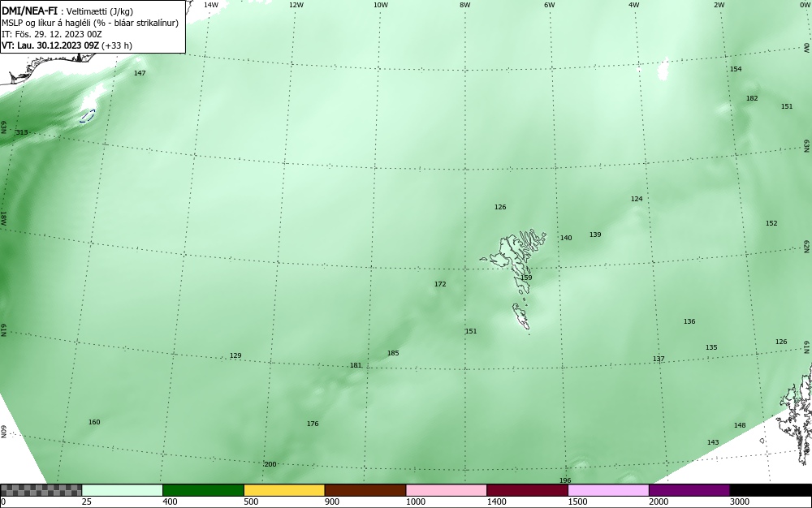Click the 172 value west of the islands

(x=440, y=284)
